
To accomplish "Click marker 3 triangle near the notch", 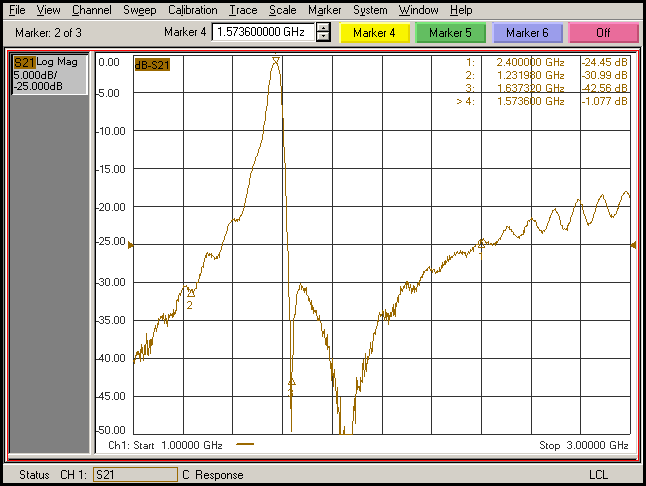I will click(292, 382).
